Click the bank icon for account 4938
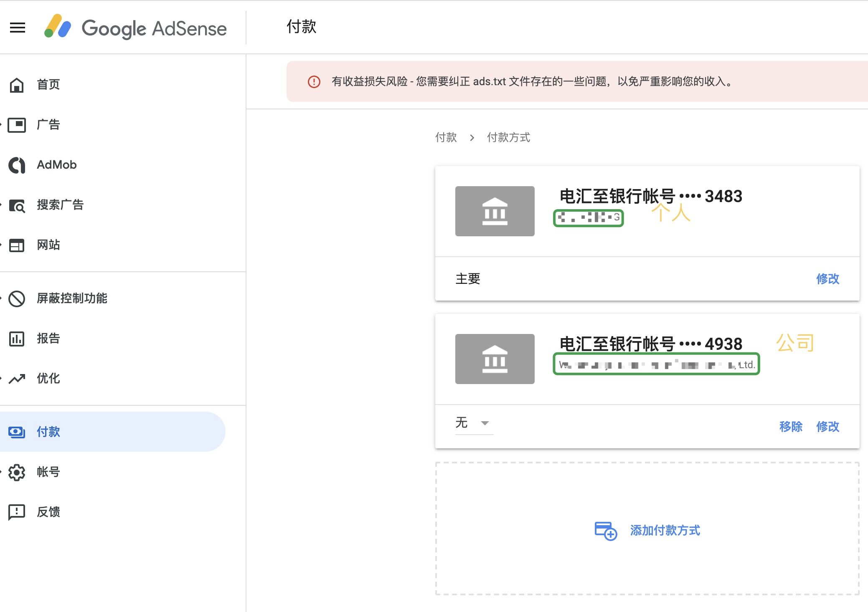Screen dimensions: 868x612 pos(495,359)
